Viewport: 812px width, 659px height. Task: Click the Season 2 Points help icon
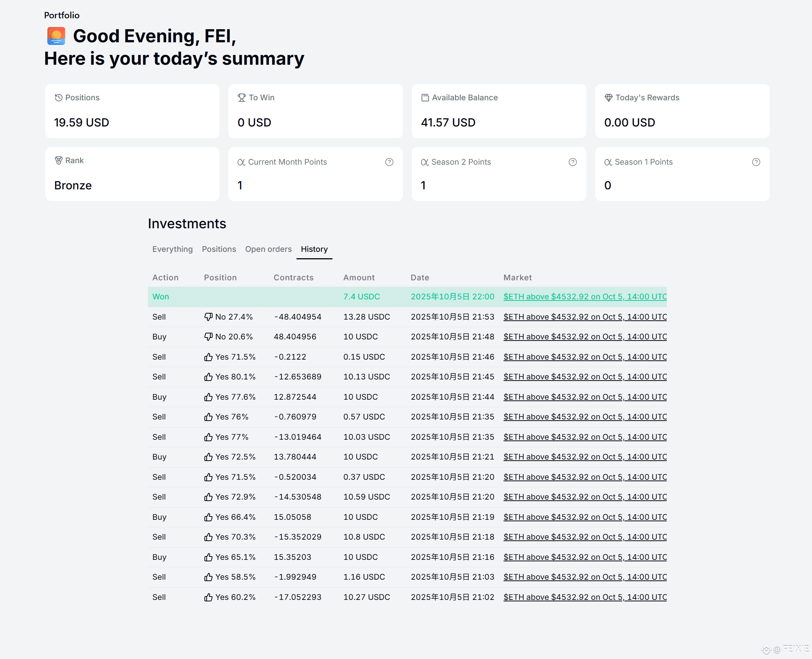[x=572, y=162]
